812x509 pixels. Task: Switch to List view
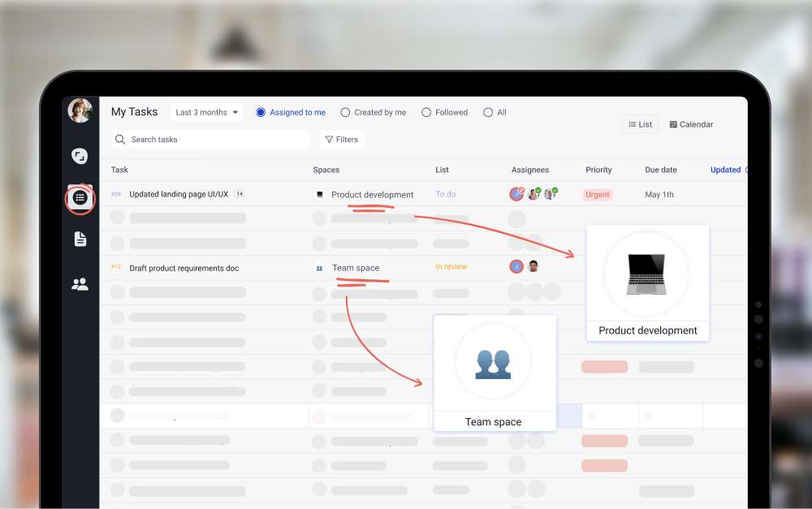click(640, 124)
